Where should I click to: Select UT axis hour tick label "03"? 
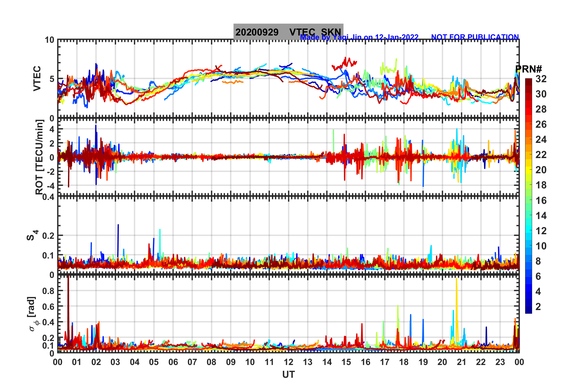tap(115, 362)
